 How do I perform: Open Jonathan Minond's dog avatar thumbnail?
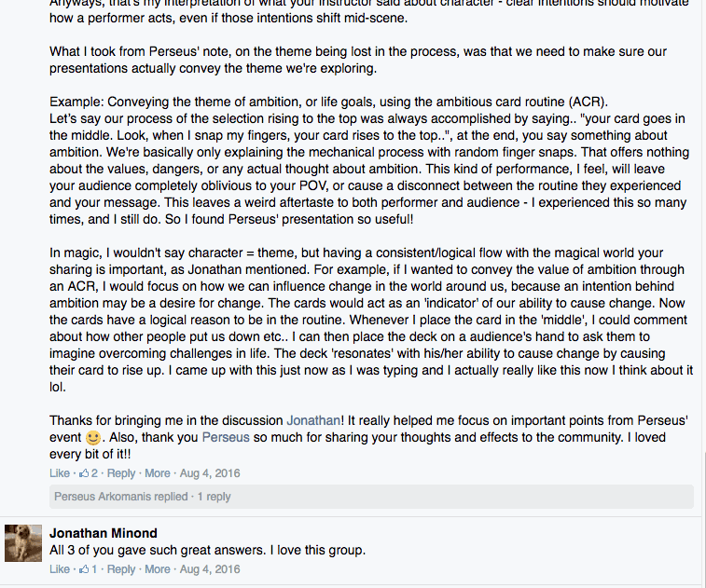click(x=23, y=543)
